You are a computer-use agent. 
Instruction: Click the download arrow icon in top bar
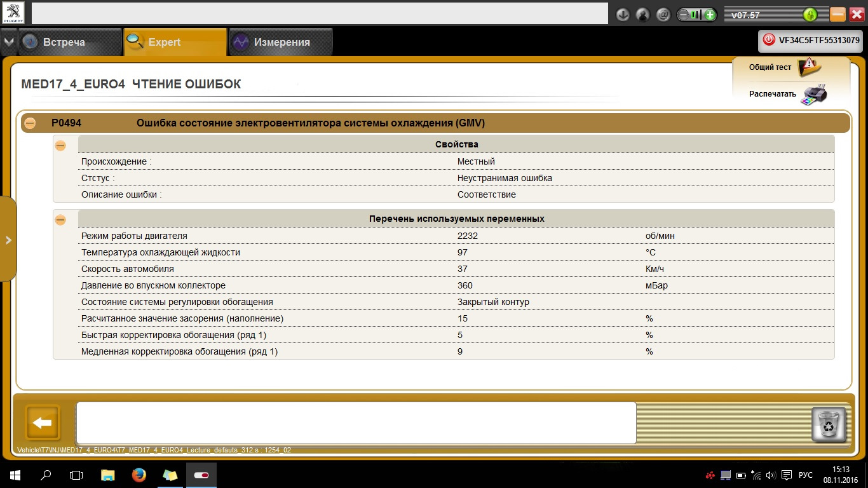click(623, 14)
